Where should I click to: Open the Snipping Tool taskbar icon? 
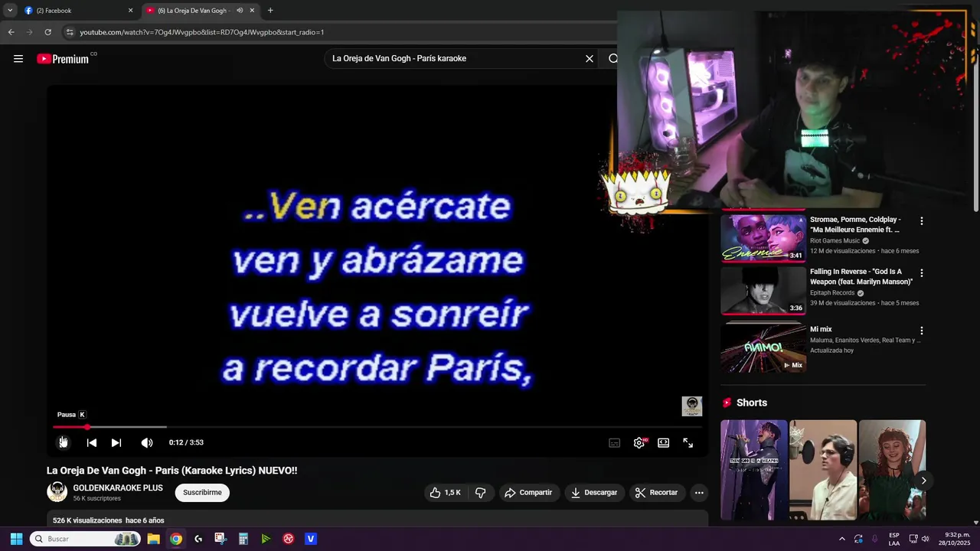click(x=220, y=539)
